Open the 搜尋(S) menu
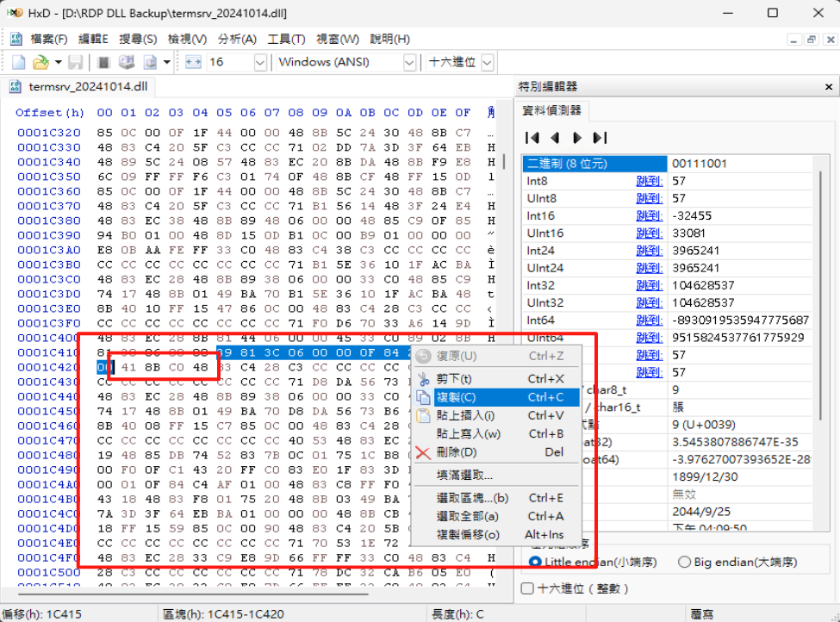Viewport: 840px width, 622px height. [138, 39]
